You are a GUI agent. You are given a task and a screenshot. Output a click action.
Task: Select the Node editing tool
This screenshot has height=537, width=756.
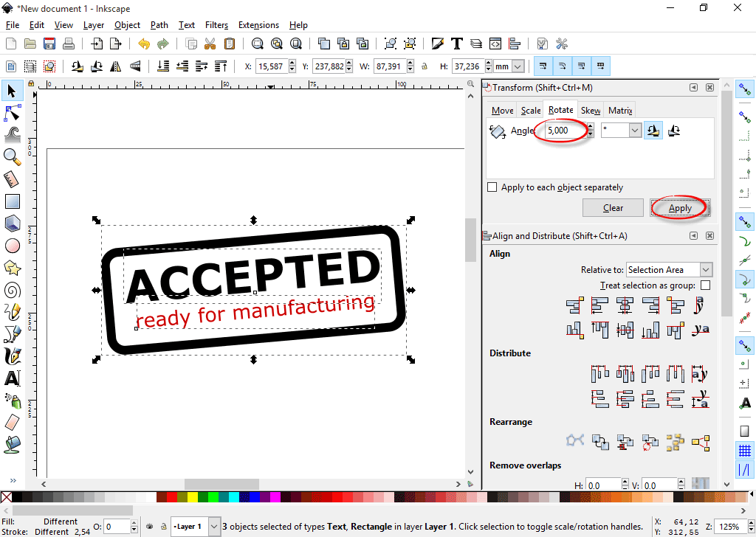click(11, 113)
